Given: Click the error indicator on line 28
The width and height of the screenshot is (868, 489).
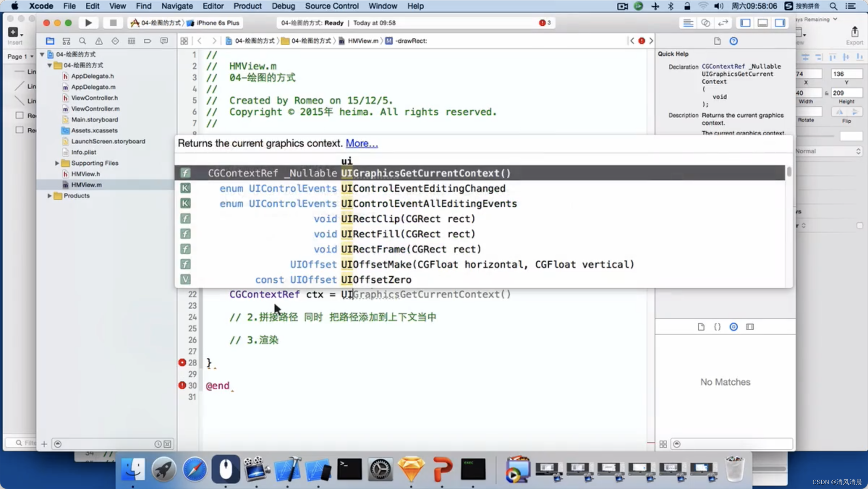Looking at the screenshot, I should pyautogui.click(x=182, y=362).
